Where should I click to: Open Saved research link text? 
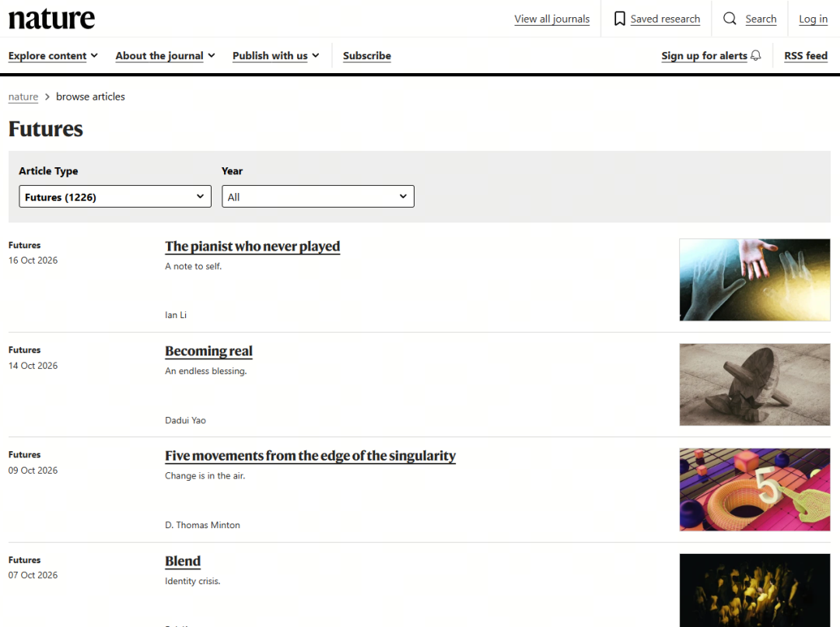665,19
